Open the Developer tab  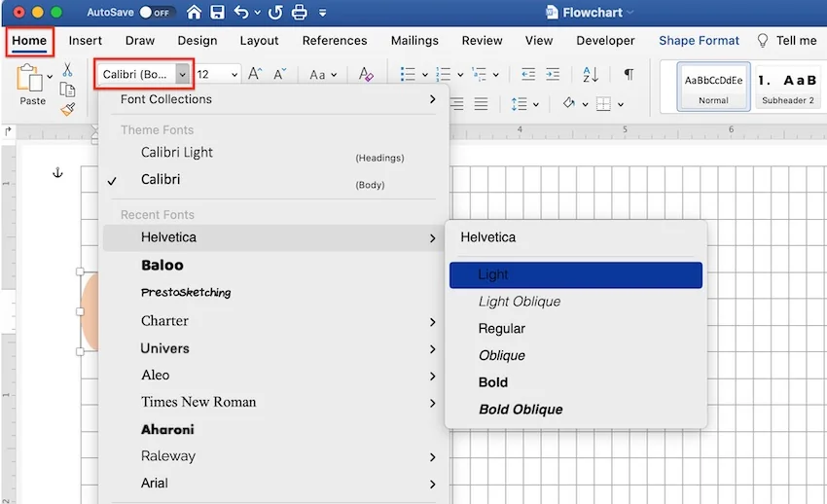[605, 41]
